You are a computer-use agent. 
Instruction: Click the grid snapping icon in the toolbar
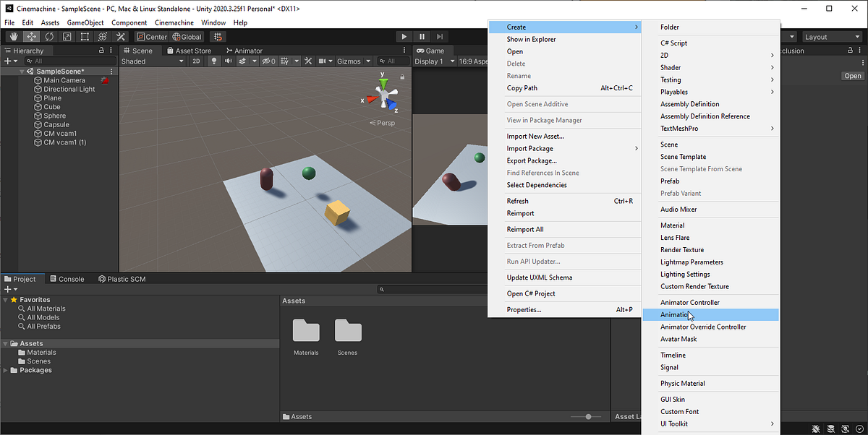pos(218,36)
